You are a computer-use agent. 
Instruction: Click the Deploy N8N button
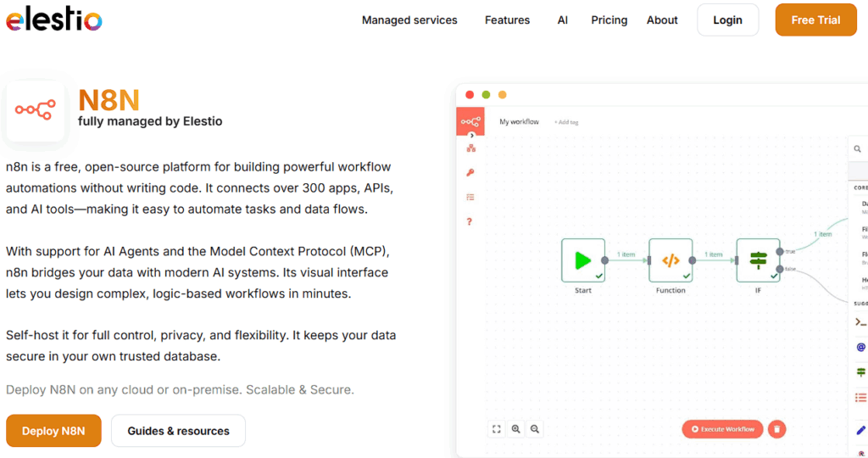tap(53, 430)
